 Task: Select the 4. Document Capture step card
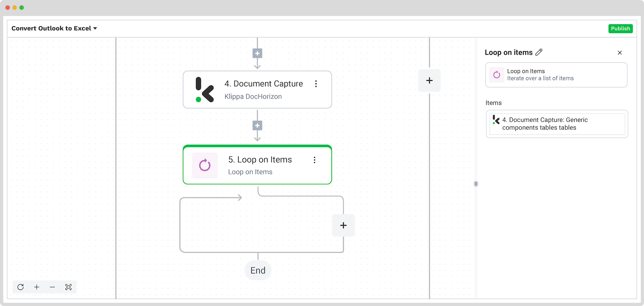(x=257, y=90)
